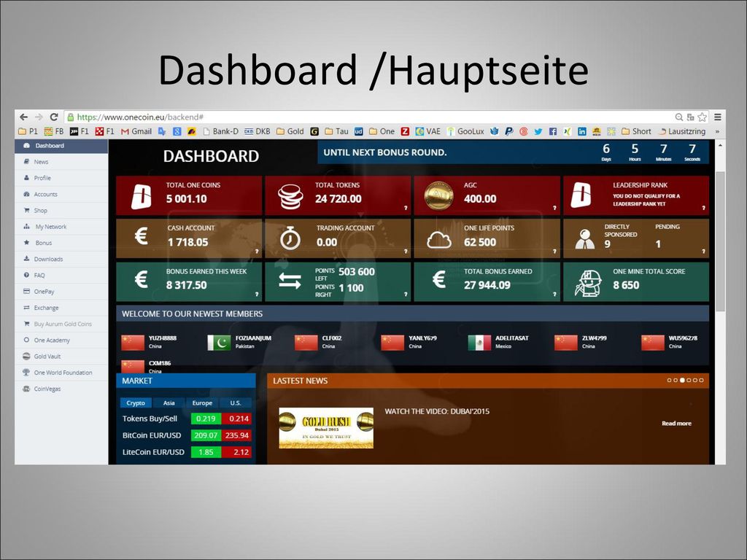Open the Chrome hamburger menu
The height and width of the screenshot is (560, 747).
[x=718, y=117]
